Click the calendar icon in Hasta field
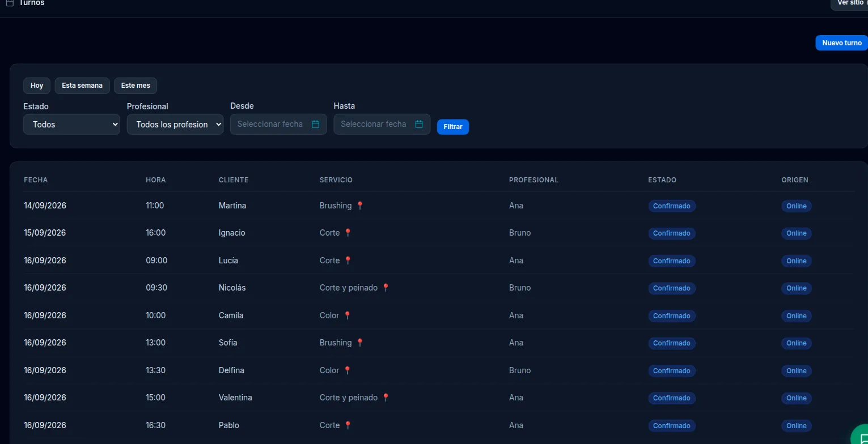Viewport: 868px width, 444px height. 419,124
